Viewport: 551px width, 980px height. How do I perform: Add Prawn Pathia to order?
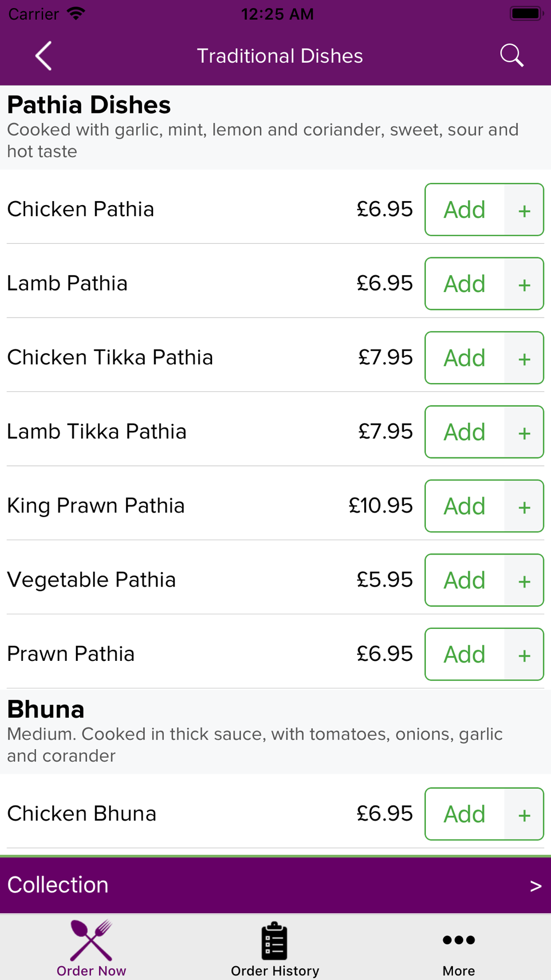[x=464, y=654]
